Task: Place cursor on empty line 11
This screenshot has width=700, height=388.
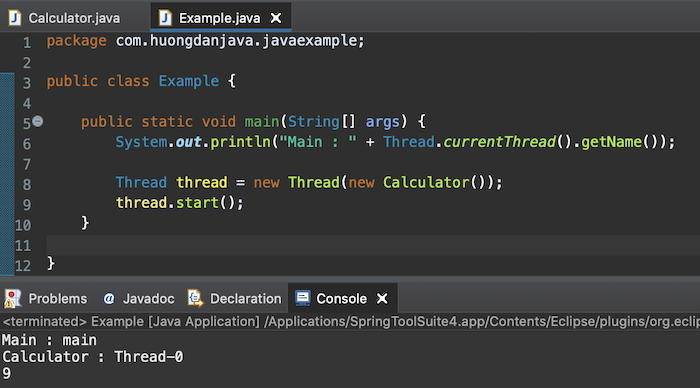Action: point(373,245)
